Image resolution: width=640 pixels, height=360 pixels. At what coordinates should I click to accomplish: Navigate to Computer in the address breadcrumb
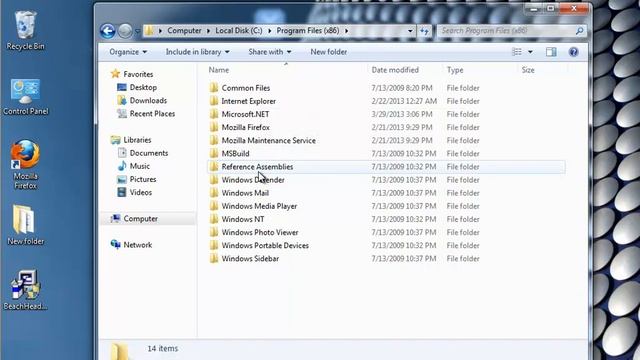pos(184,31)
